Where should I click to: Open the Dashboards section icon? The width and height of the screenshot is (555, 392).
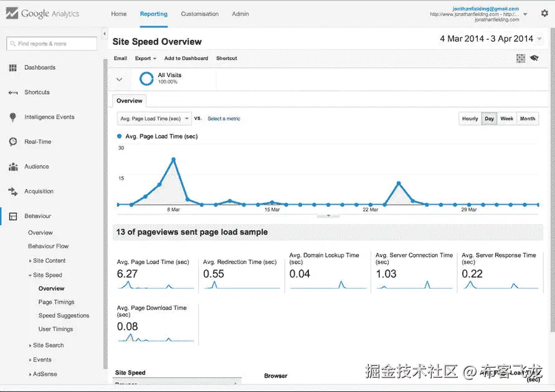click(12, 68)
